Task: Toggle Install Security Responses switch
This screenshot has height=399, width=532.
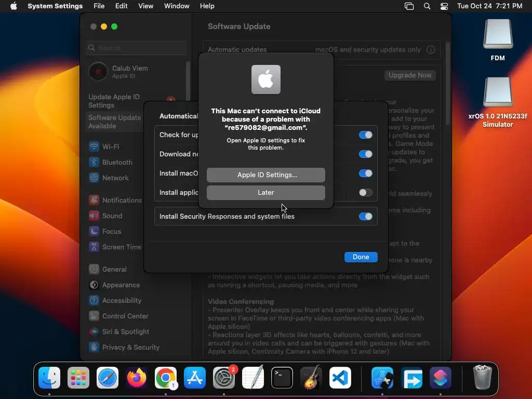Action: coord(365,217)
